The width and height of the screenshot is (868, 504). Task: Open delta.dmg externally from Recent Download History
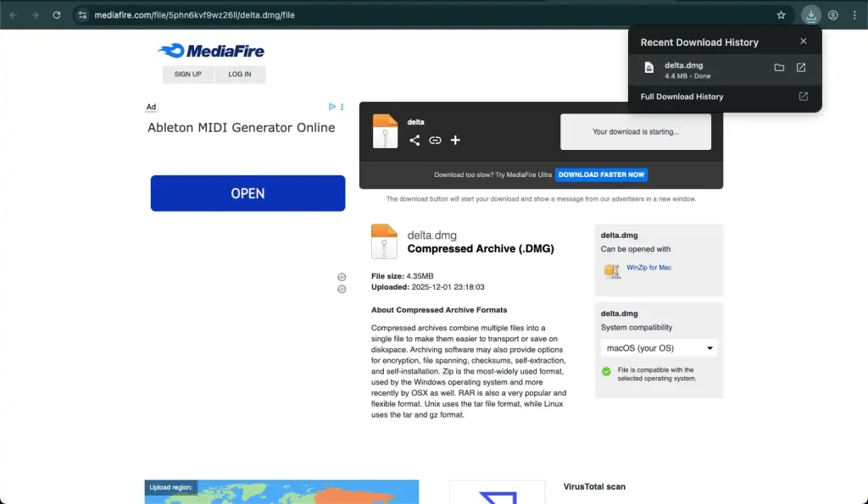pos(800,68)
